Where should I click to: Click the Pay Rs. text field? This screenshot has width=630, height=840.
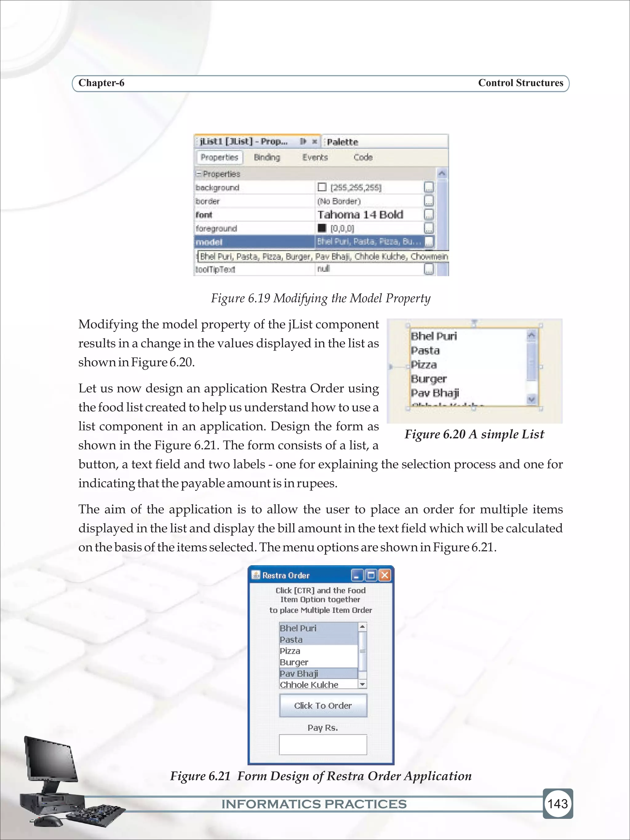[323, 745]
